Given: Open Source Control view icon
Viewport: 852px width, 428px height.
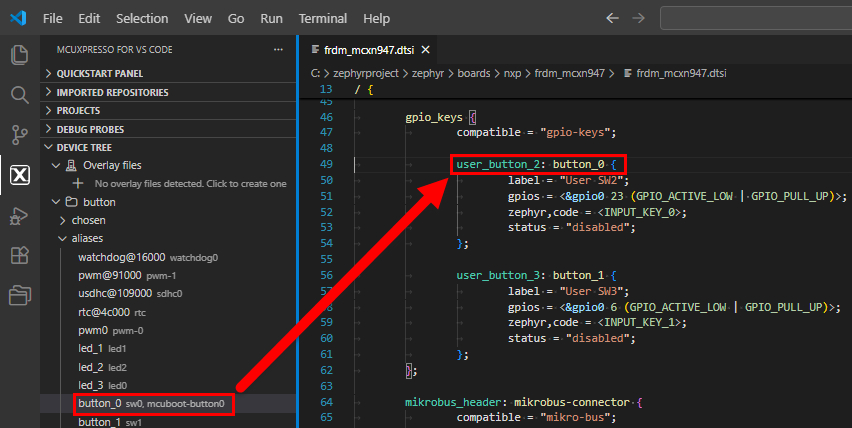Looking at the screenshot, I should tap(20, 135).
